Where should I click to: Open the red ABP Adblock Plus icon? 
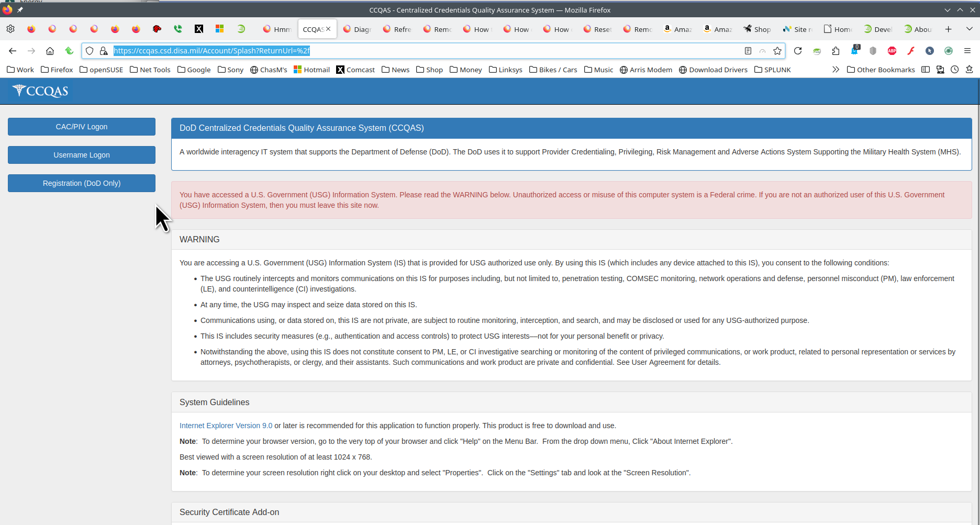pos(892,51)
